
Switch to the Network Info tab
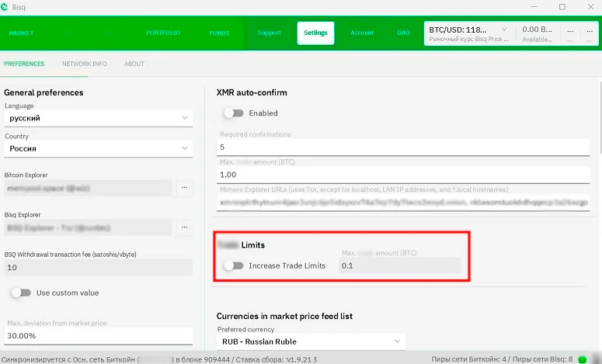click(x=85, y=64)
